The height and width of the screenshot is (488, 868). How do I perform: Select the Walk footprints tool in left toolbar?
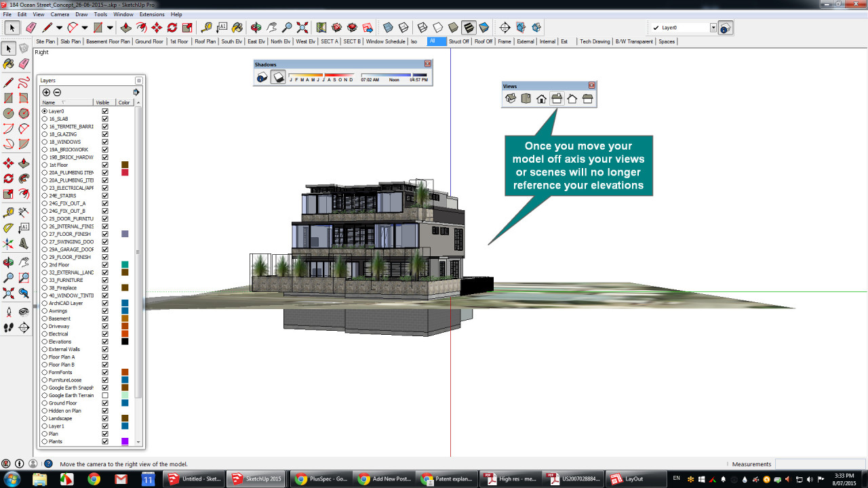9,327
